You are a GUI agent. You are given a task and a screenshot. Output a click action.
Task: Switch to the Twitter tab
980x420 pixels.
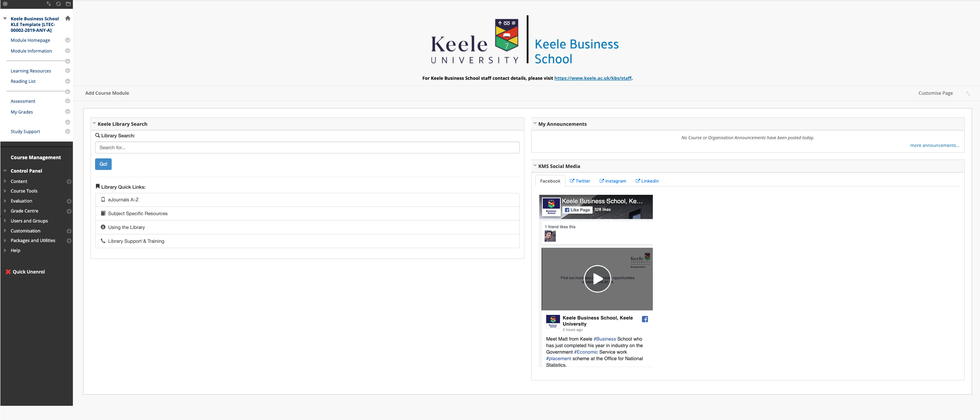(580, 181)
